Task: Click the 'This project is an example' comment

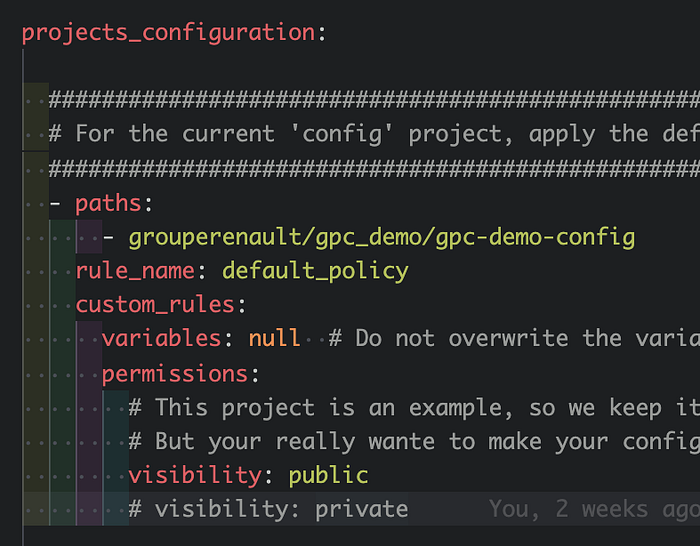Action: pyautogui.click(x=414, y=408)
